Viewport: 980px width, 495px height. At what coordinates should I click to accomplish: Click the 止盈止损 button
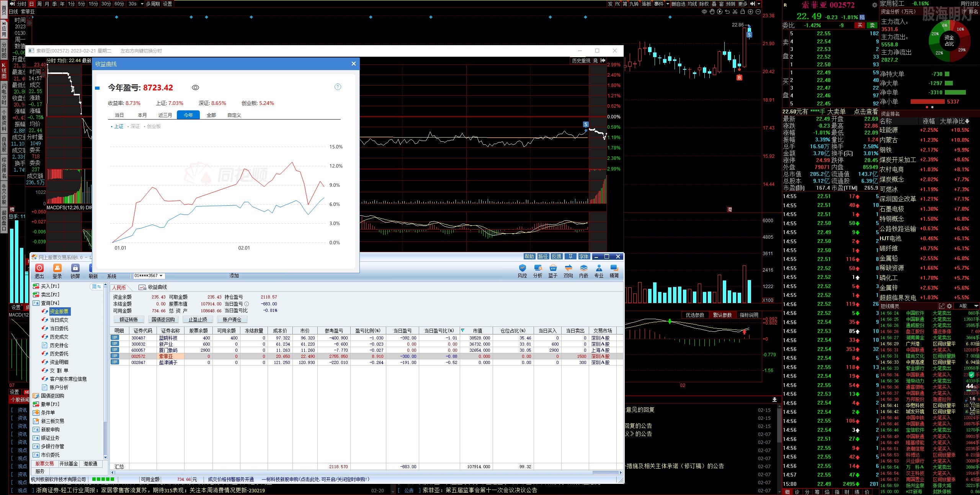[198, 320]
